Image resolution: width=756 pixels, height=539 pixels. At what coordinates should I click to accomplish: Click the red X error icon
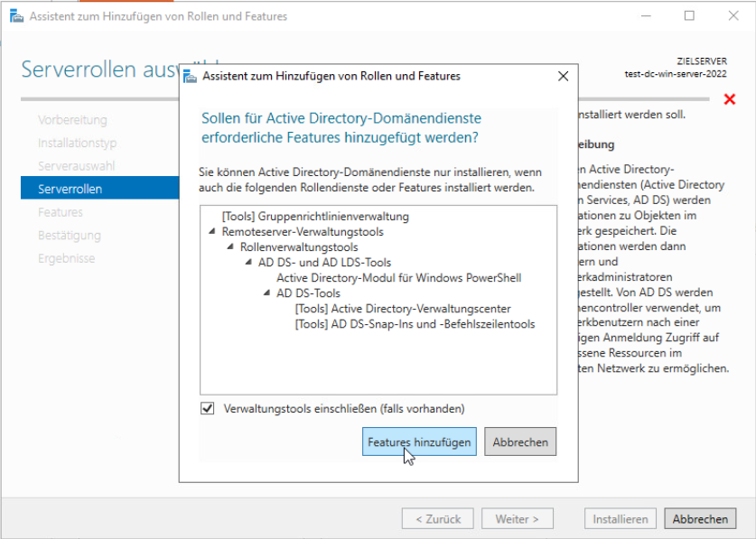[730, 99]
